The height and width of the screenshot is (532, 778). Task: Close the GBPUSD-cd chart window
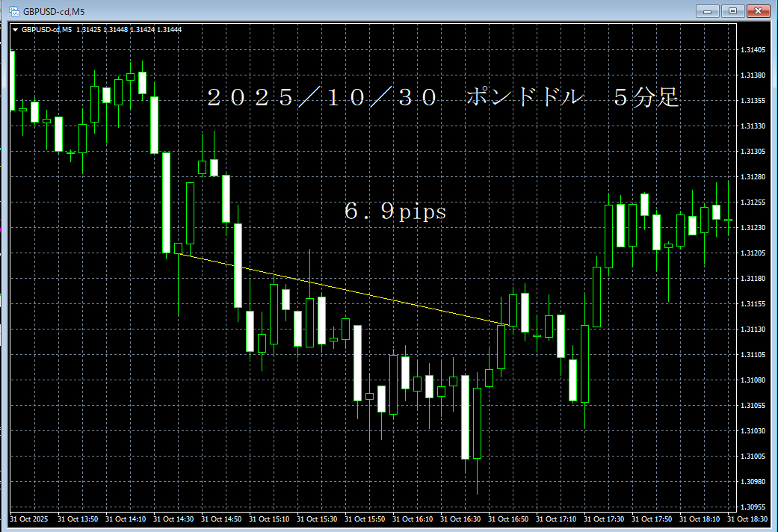(758, 11)
